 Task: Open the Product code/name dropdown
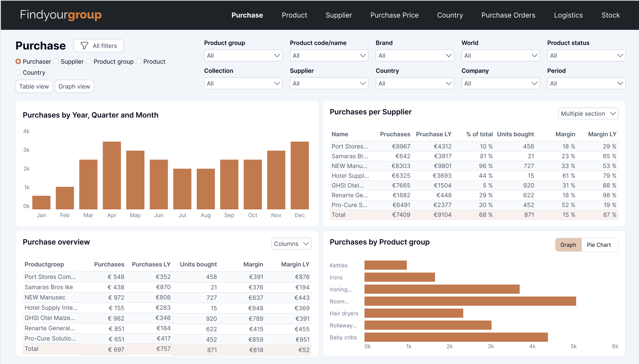coord(329,55)
